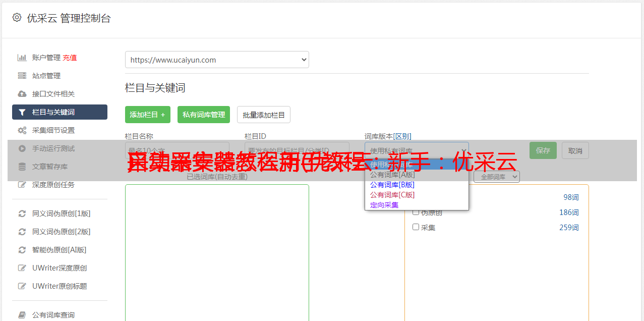Save with the 保存 button
This screenshot has height=321, width=644.
click(543, 150)
